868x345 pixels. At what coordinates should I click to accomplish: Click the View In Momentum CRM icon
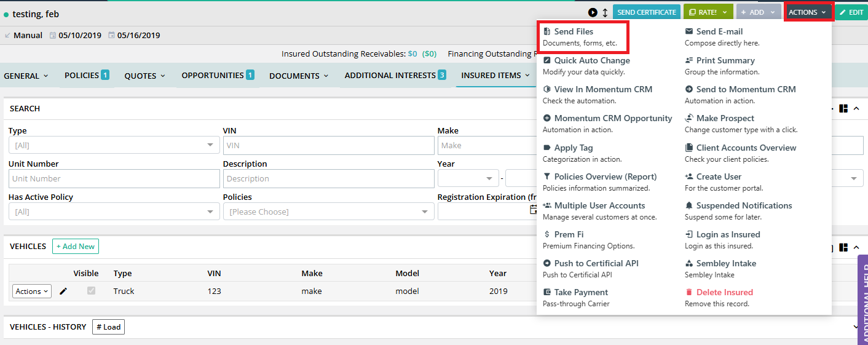click(x=547, y=89)
